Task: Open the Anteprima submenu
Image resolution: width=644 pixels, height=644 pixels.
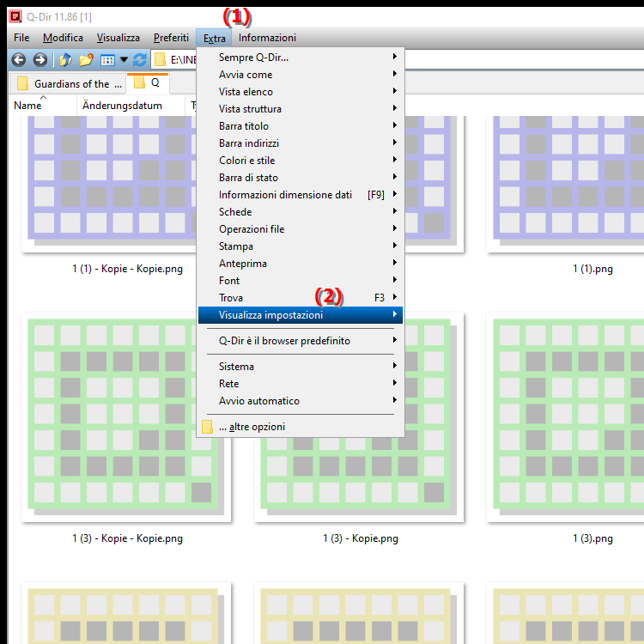Action: pyautogui.click(x=301, y=264)
